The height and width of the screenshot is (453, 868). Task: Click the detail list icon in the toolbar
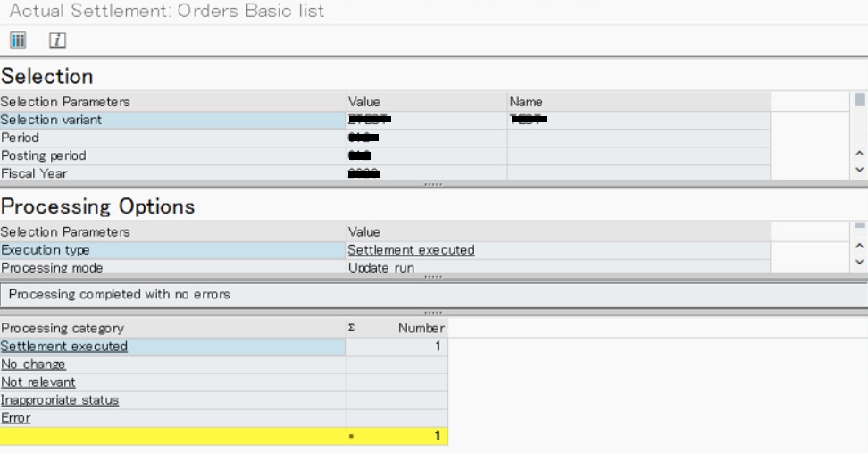[x=17, y=41]
